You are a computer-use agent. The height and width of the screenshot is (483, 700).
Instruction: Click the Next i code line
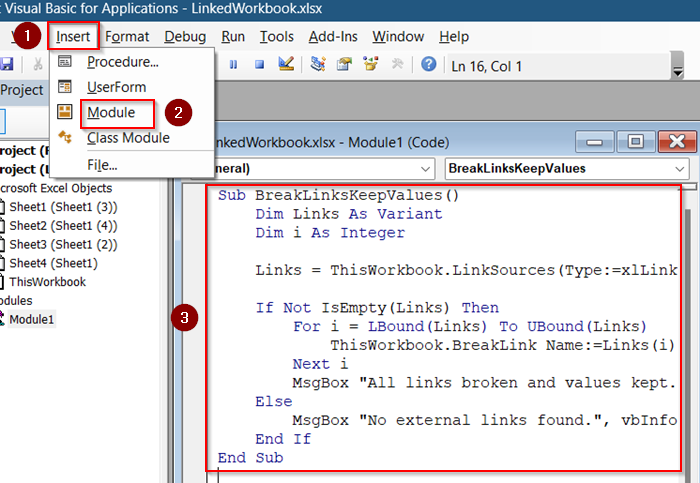click(320, 364)
